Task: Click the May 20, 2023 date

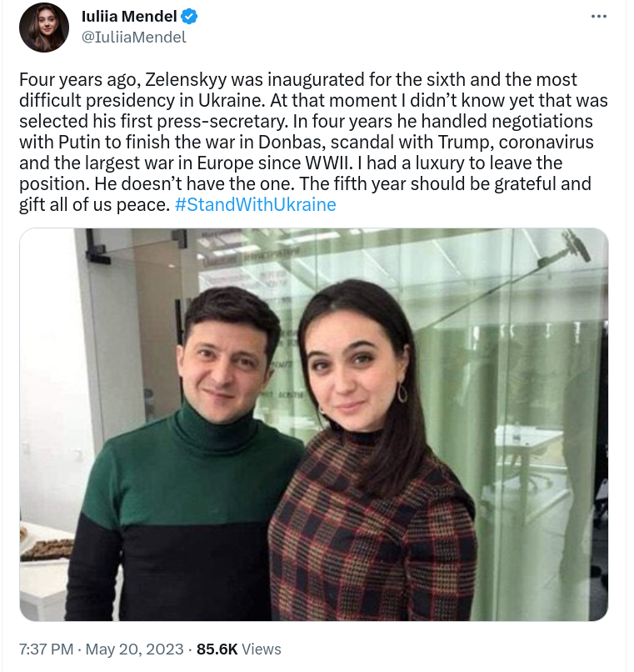Action: pos(134,649)
